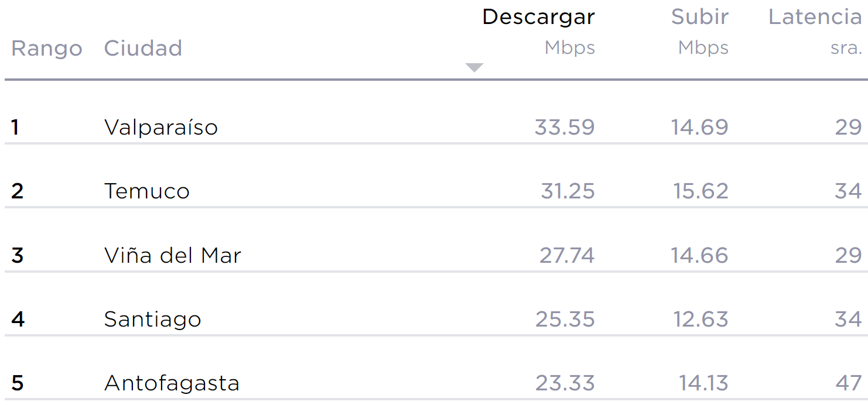Click the Ciudad column header
The height and width of the screenshot is (405, 868).
click(143, 48)
